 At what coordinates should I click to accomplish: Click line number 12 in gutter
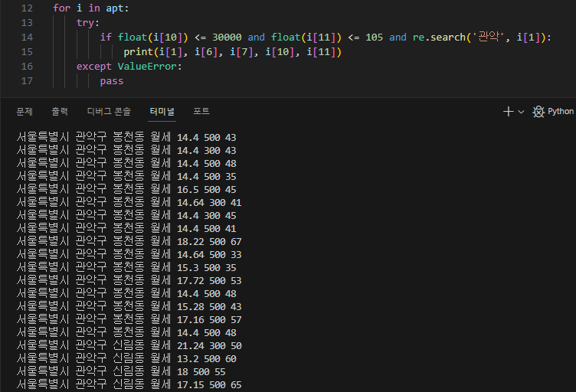pos(27,8)
